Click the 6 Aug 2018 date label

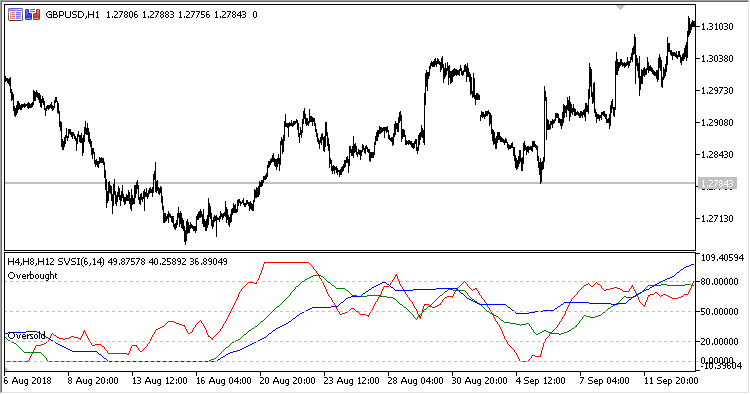[28, 381]
